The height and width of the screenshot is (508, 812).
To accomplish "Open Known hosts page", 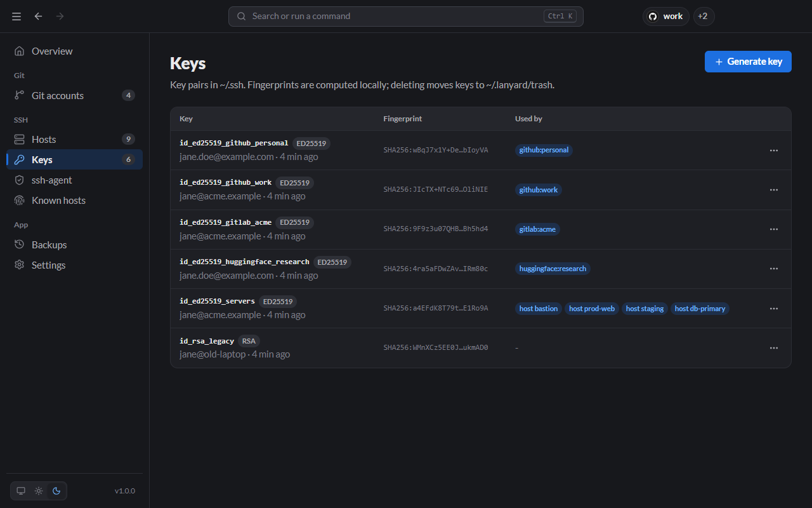I will [75, 200].
